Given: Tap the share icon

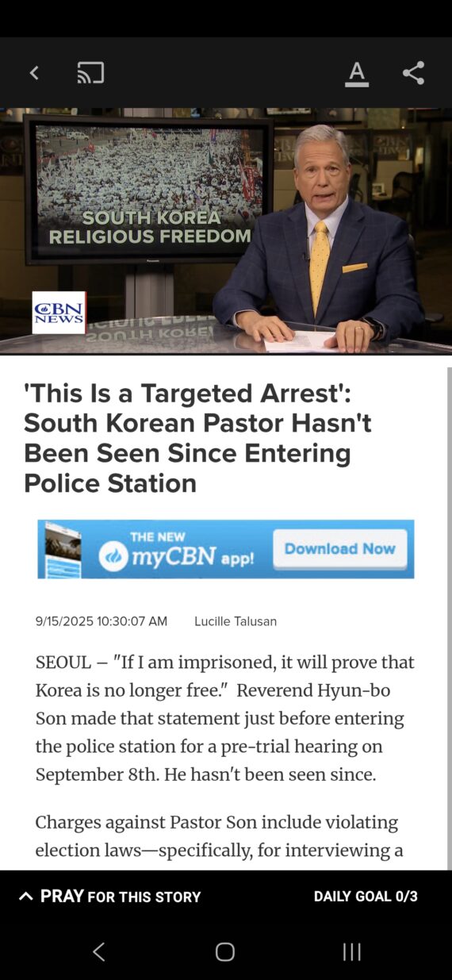Looking at the screenshot, I should point(413,73).
